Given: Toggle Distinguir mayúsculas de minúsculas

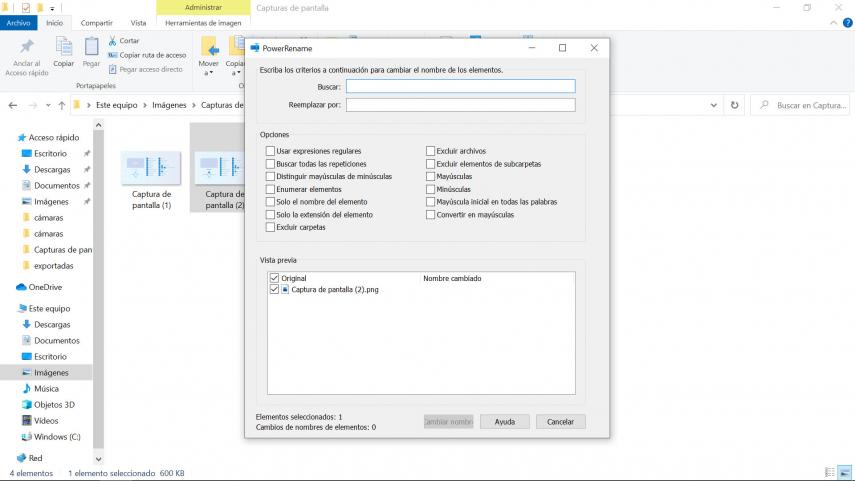Looking at the screenshot, I should coord(270,176).
